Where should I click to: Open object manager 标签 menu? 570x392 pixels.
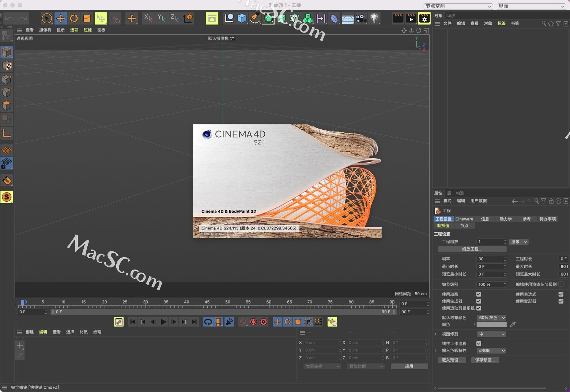pos(501,23)
